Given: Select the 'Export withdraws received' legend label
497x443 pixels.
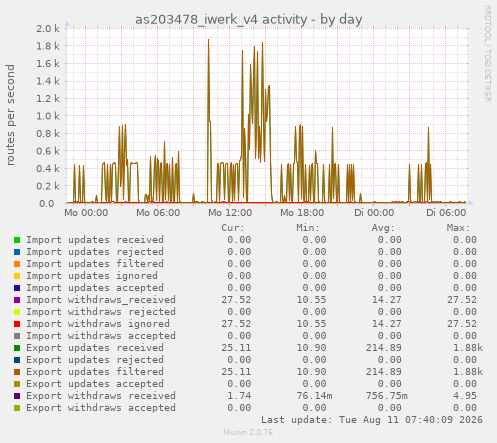Looking at the screenshot, I should point(101,396).
